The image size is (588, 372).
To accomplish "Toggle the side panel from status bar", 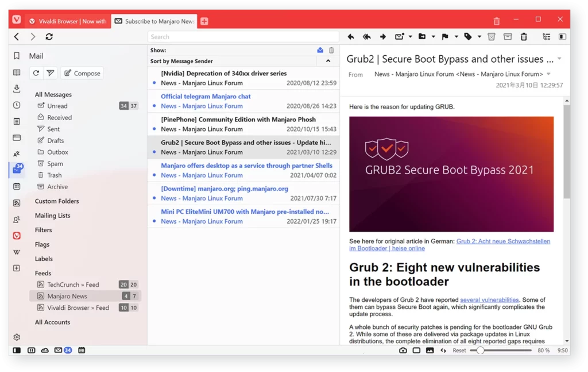I will coord(17,351).
